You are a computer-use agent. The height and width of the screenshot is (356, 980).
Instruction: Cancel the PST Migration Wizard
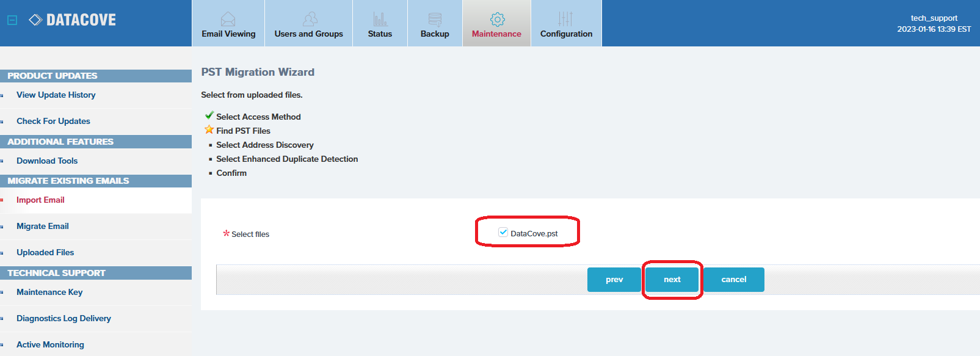[733, 280]
